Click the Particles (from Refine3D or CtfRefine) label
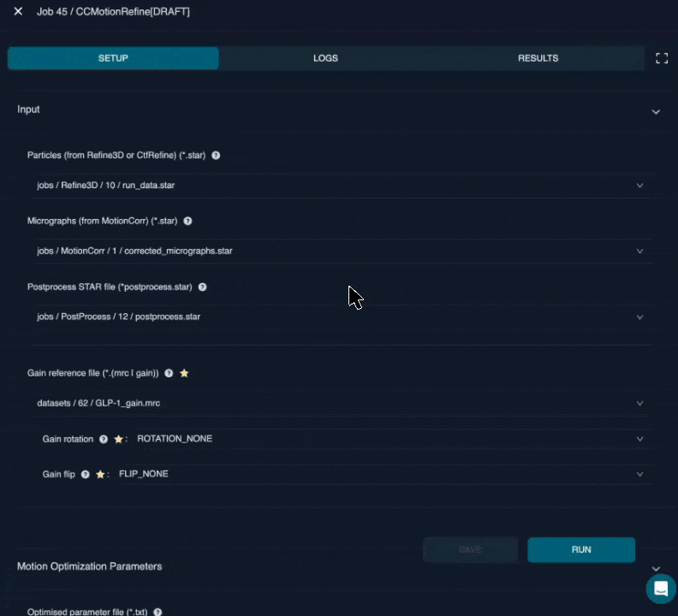Viewport: 678px width, 616px height. click(x=116, y=155)
